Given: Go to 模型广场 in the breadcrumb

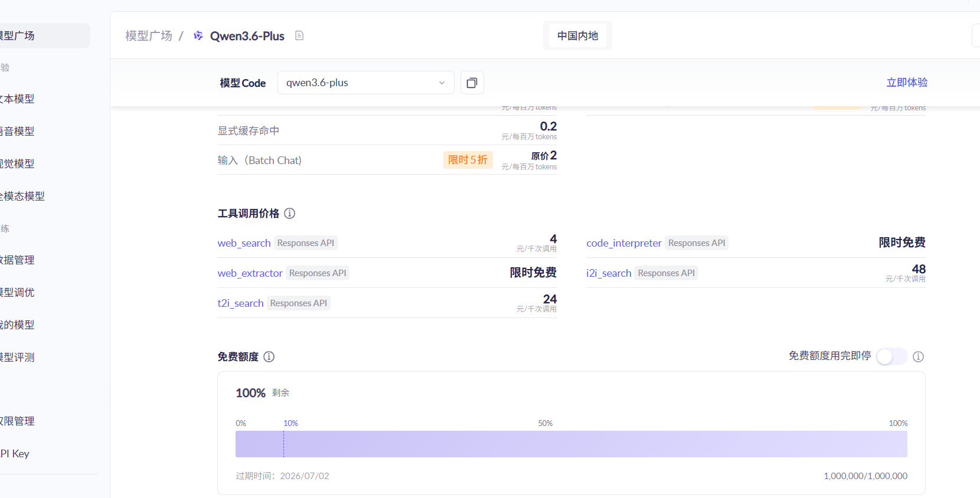Looking at the screenshot, I should click(x=149, y=36).
